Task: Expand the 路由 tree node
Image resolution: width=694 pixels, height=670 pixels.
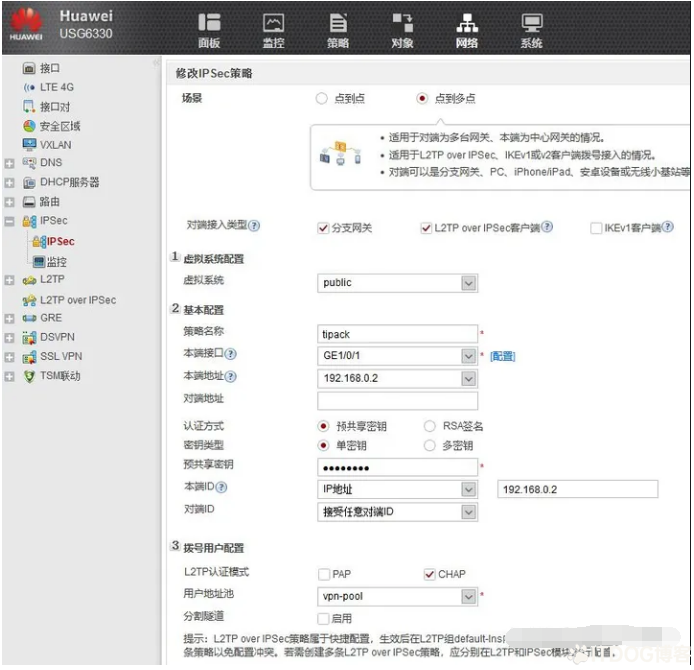Action: click(9, 202)
